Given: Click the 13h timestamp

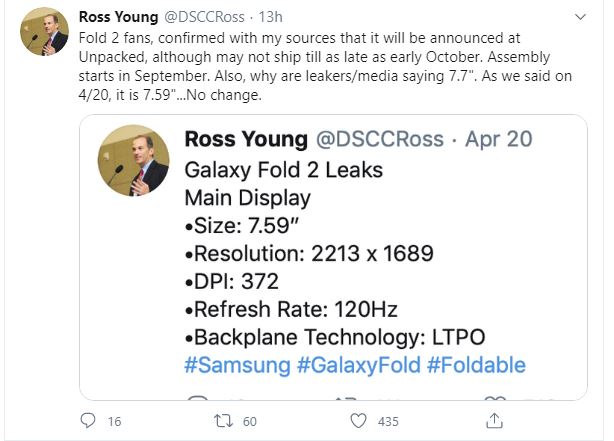Looking at the screenshot, I should 272,17.
